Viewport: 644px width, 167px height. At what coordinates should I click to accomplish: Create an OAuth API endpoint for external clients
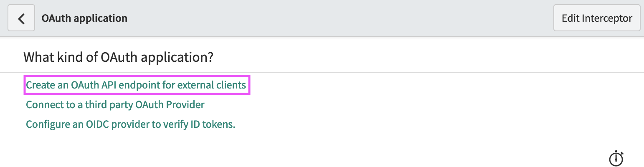pyautogui.click(x=136, y=85)
